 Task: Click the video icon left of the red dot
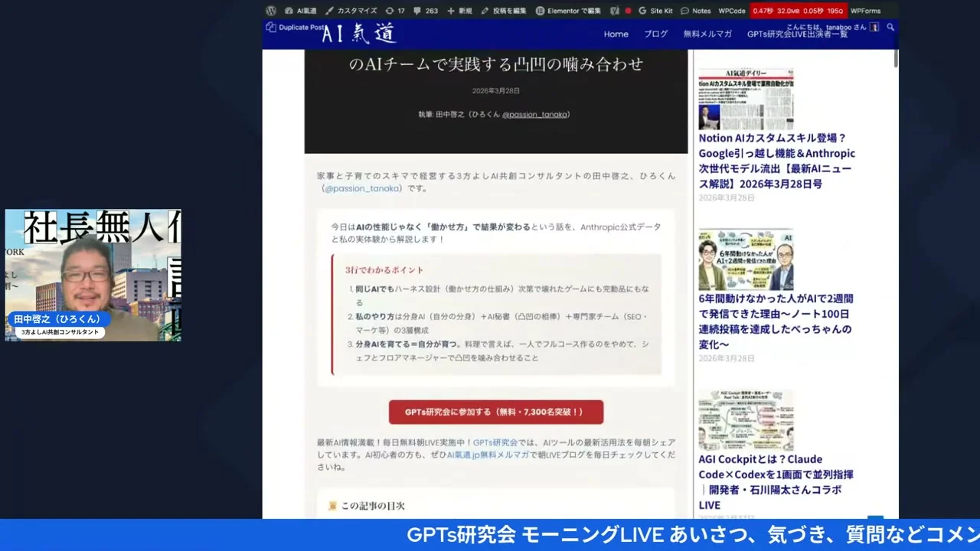(x=615, y=11)
